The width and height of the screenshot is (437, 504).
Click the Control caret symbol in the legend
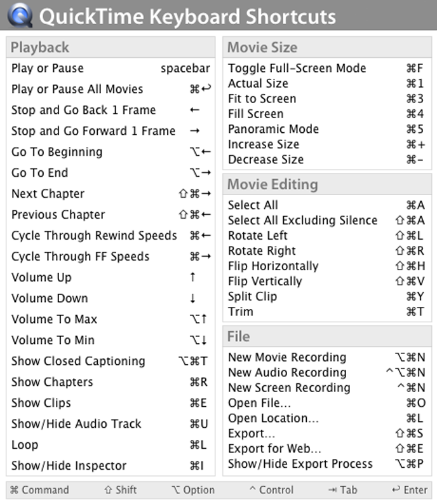252,490
